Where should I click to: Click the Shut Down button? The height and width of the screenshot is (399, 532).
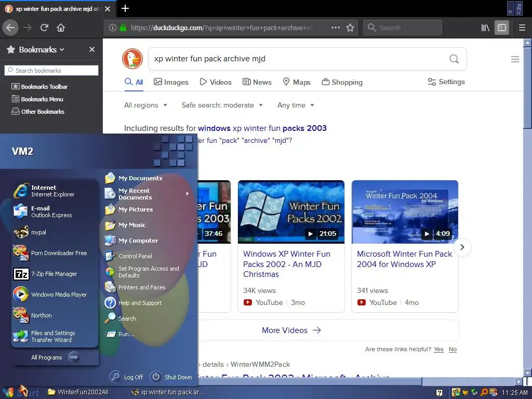(170, 377)
